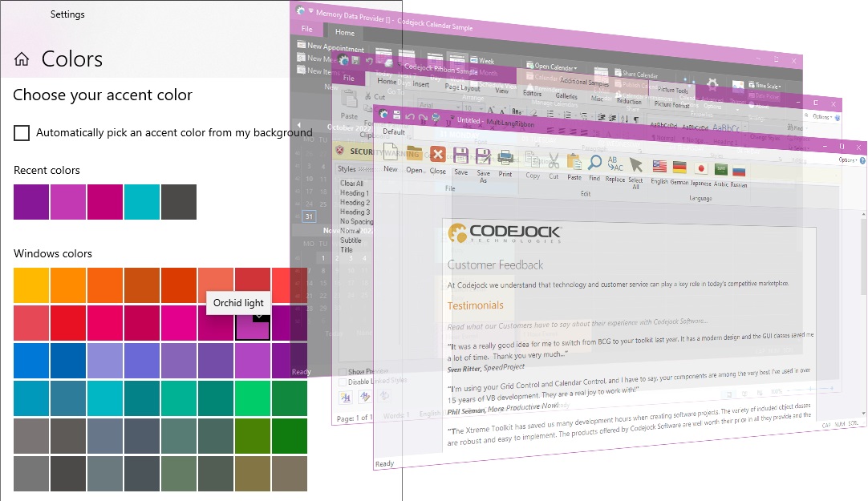Pick the selected Orchid light color swatch
868x501 pixels.
coord(253,324)
